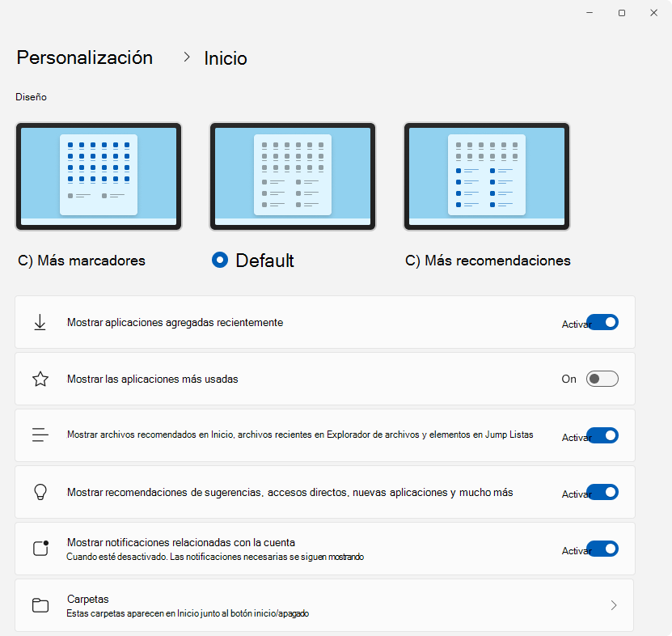This screenshot has width=672, height=636.
Task: Click the list lines icon for recommended files
Action: tap(40, 435)
